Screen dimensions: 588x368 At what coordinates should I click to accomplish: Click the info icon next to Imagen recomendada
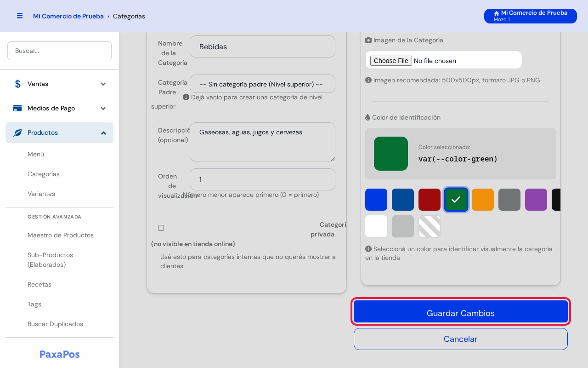[x=368, y=80]
